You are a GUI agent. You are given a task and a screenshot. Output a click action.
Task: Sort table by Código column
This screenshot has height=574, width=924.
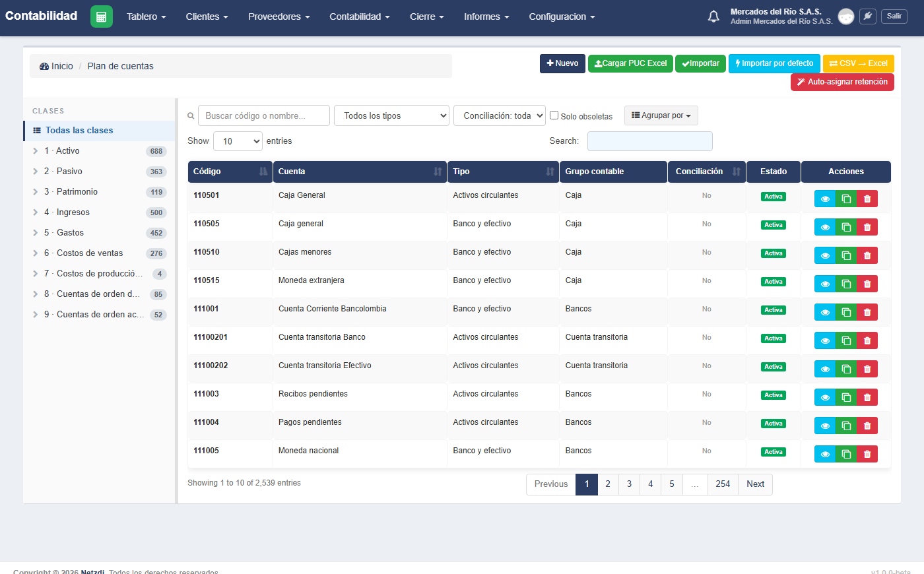(230, 172)
